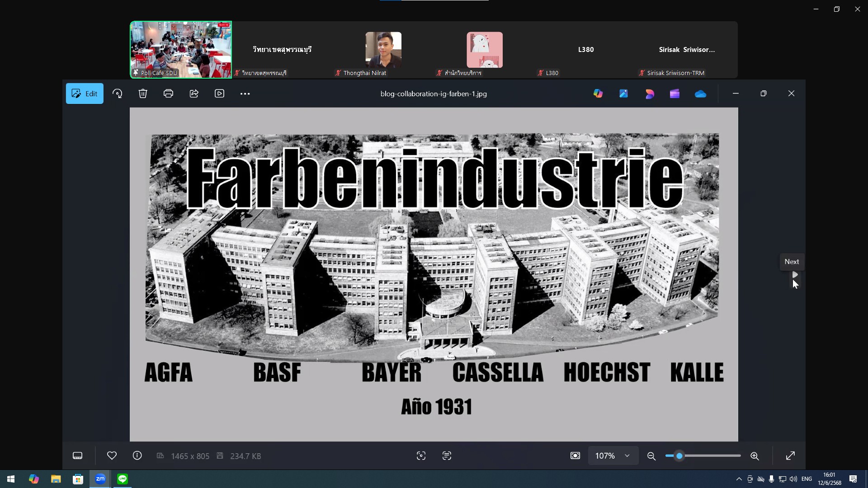Mark photo as favorite with heart icon
Screen dimensions: 868x488
click(112, 456)
